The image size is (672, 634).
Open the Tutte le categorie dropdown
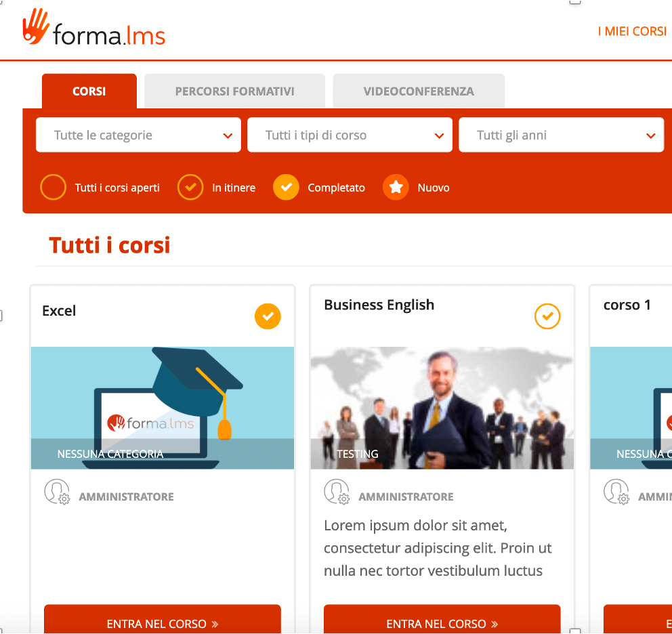coord(138,135)
